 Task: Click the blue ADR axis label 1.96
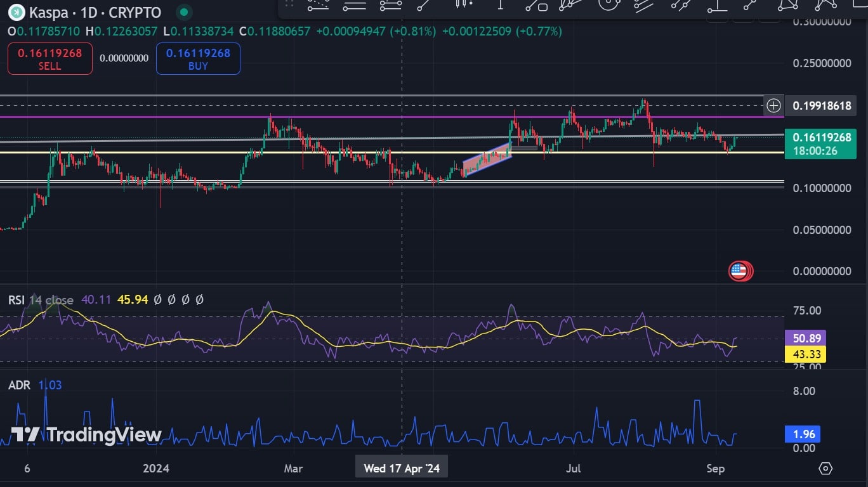point(803,435)
